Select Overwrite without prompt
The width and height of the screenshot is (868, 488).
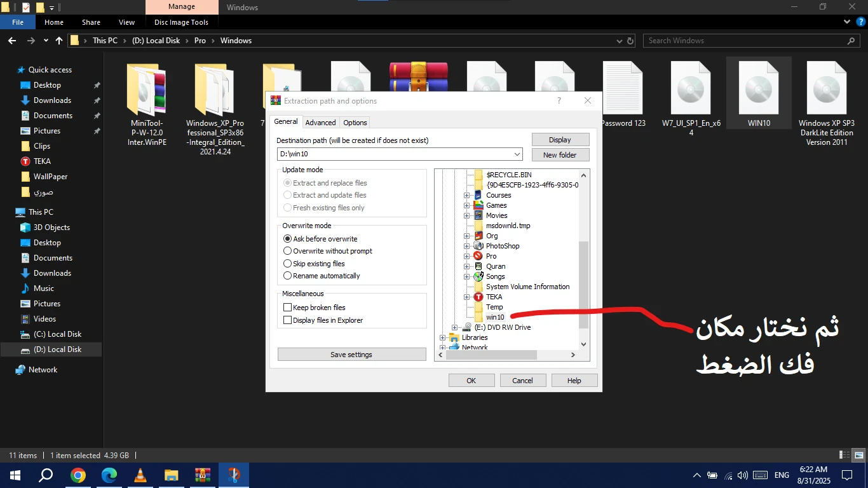point(328,251)
